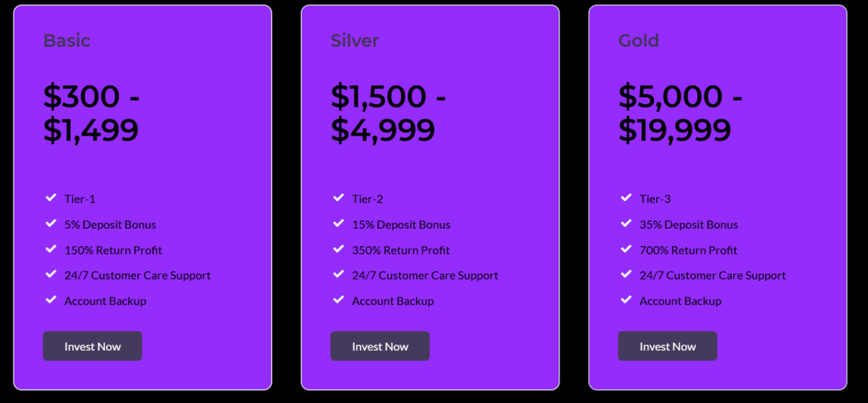Click checkmark beside 700% Return Profit
This screenshot has height=403, width=868.
(626, 250)
